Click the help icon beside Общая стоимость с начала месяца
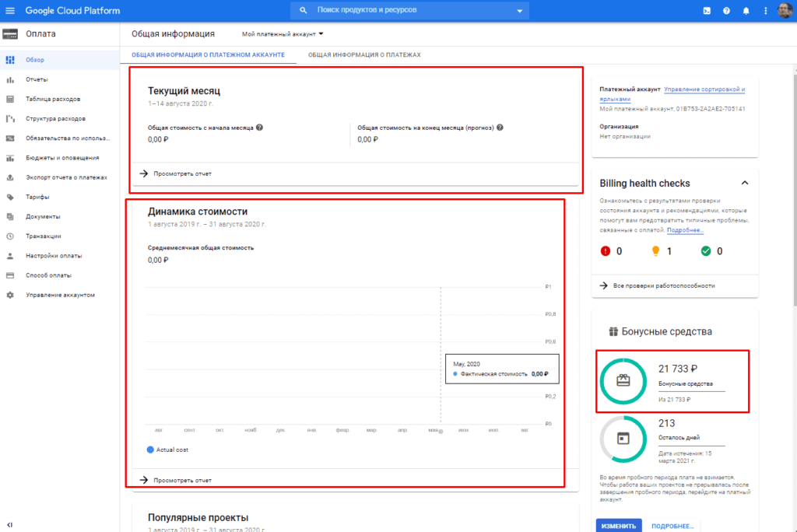This screenshot has width=797, height=532. [259, 128]
